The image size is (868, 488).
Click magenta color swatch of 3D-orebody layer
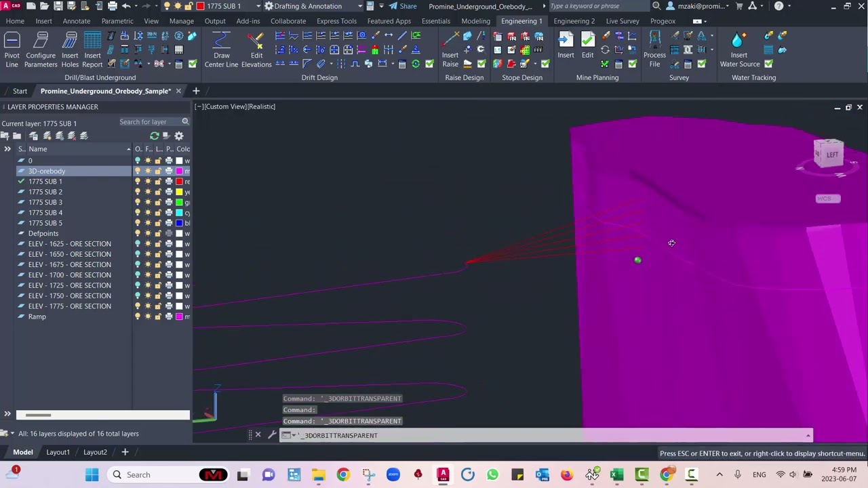pos(179,171)
